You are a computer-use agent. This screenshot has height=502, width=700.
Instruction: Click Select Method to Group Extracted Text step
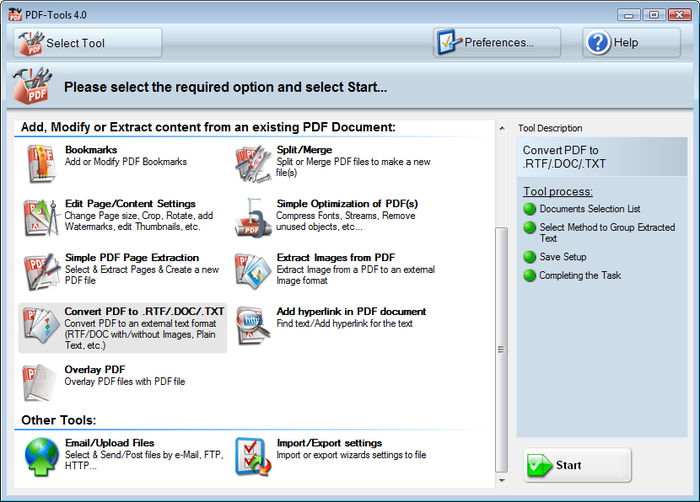[x=607, y=233]
